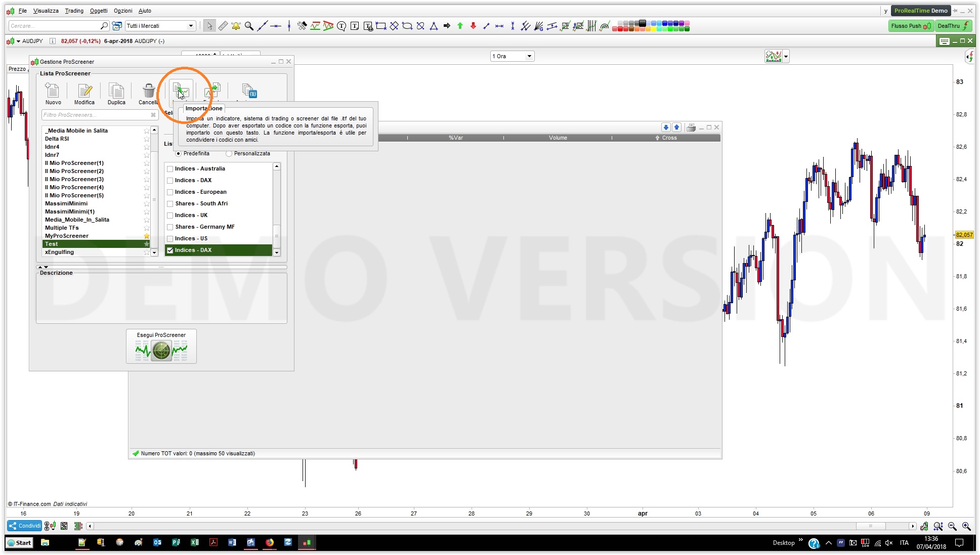
Task: Open the Trading menu
Action: point(74,11)
